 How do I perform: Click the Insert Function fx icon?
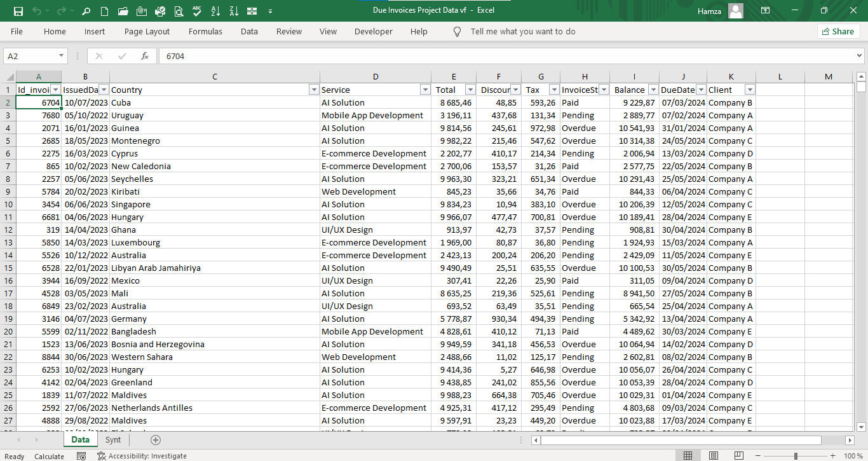145,56
